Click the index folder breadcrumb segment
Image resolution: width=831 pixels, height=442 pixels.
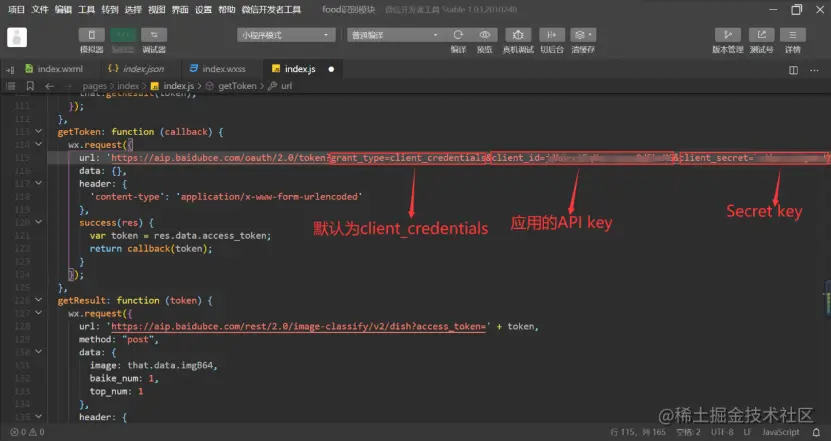coord(128,86)
